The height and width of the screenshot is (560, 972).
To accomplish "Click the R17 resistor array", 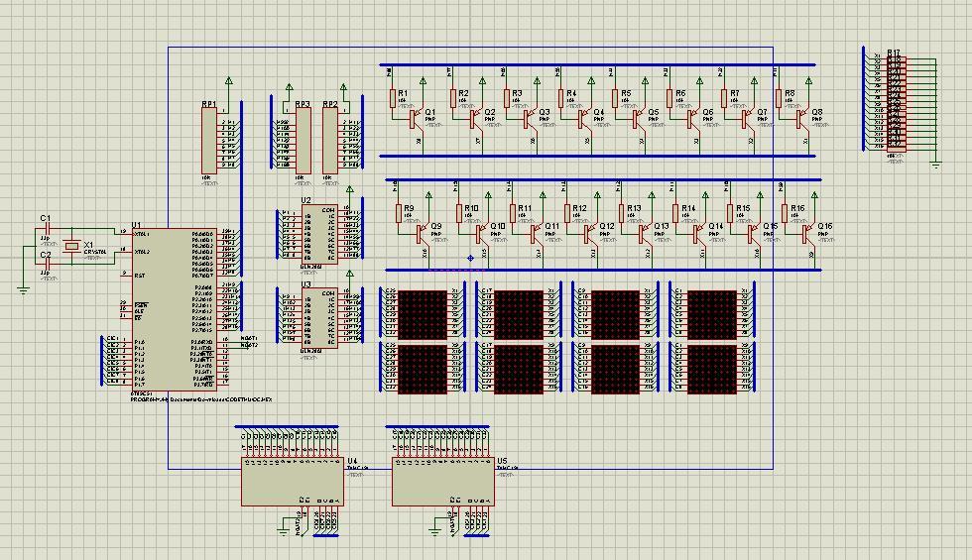I will (x=895, y=101).
